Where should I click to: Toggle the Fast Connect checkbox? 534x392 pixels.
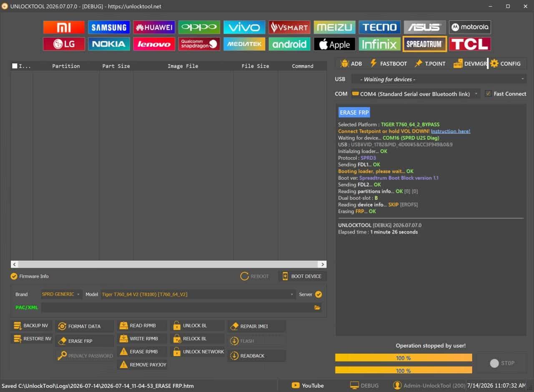[x=488, y=94]
